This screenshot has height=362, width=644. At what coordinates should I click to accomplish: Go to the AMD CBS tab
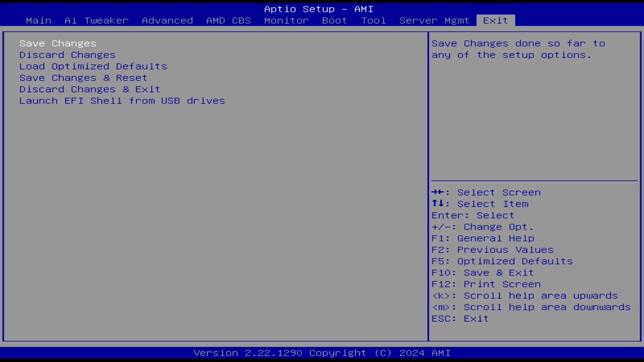click(228, 21)
